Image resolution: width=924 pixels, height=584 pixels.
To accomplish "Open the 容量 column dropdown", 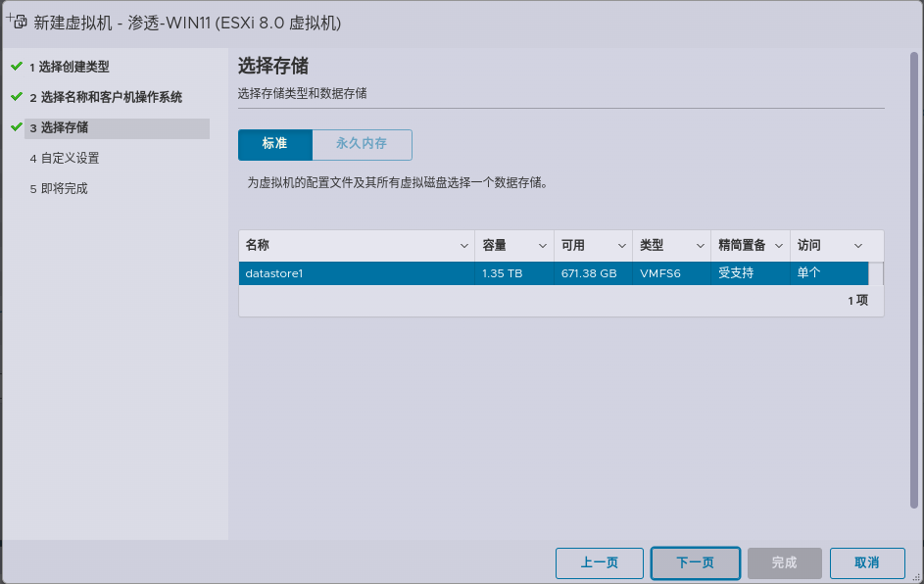I will pos(541,245).
